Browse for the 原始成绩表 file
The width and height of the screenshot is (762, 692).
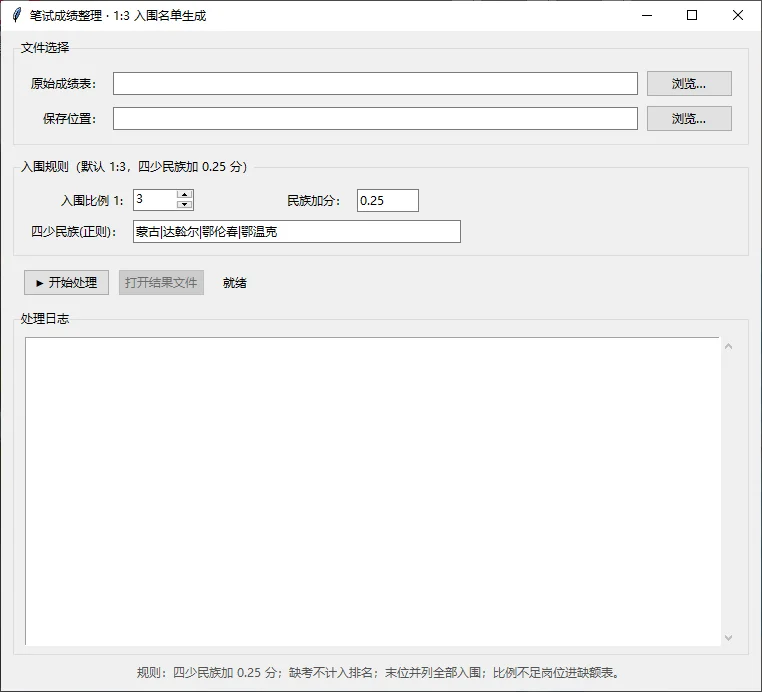(689, 84)
